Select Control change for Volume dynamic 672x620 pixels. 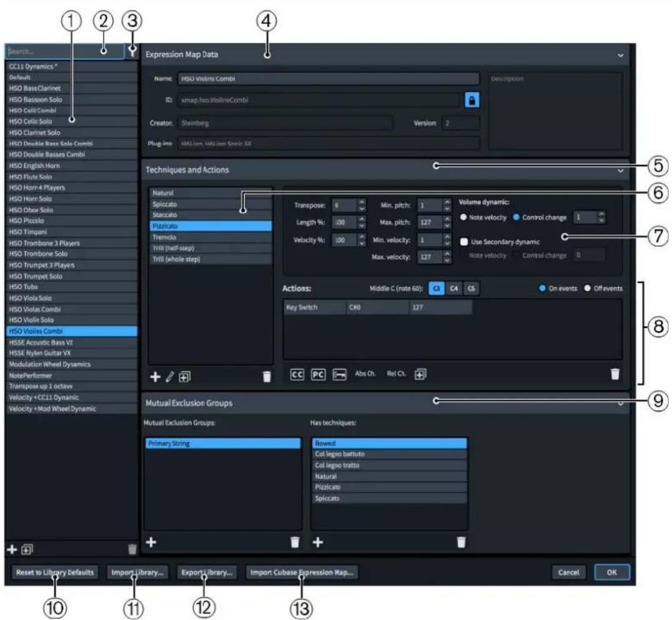coord(516,217)
